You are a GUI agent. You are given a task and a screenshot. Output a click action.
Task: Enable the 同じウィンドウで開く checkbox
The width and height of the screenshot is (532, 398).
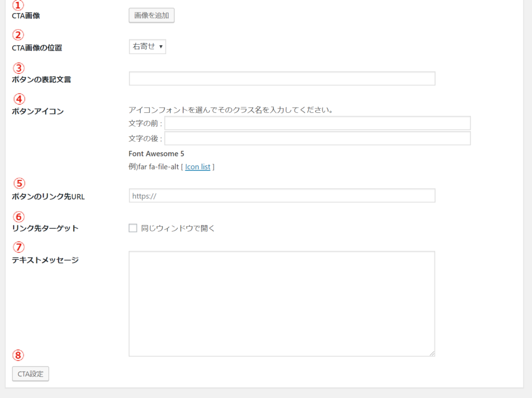pyautogui.click(x=133, y=228)
